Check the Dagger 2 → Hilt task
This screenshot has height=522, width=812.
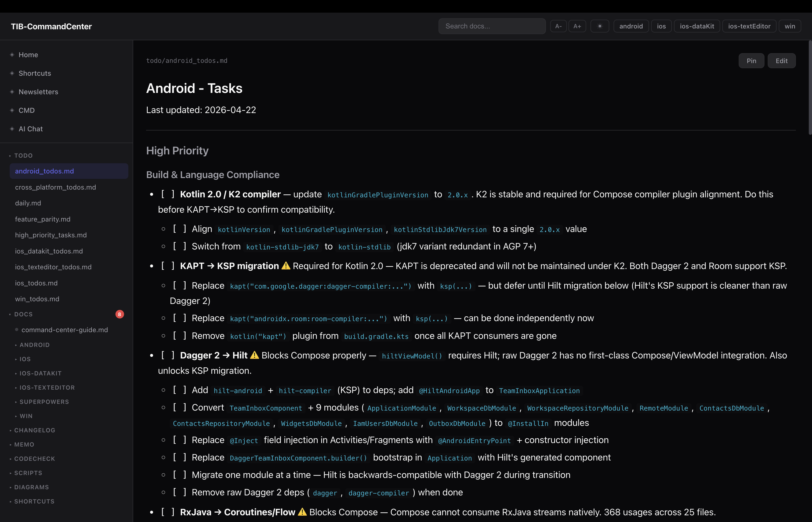(x=168, y=355)
